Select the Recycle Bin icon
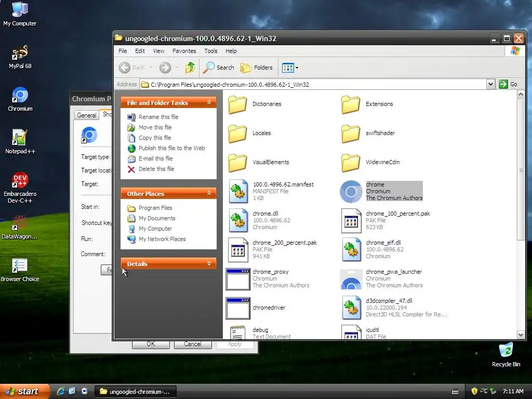 pyautogui.click(x=506, y=355)
